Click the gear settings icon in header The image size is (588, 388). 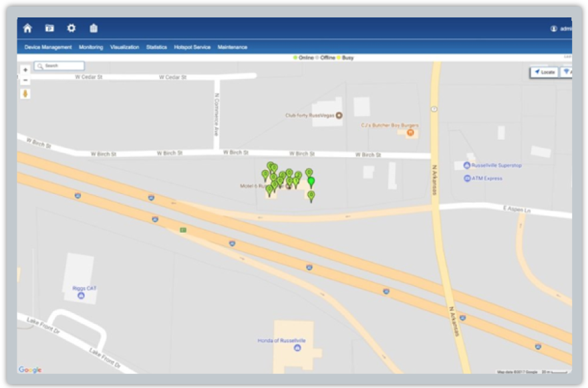pos(71,28)
